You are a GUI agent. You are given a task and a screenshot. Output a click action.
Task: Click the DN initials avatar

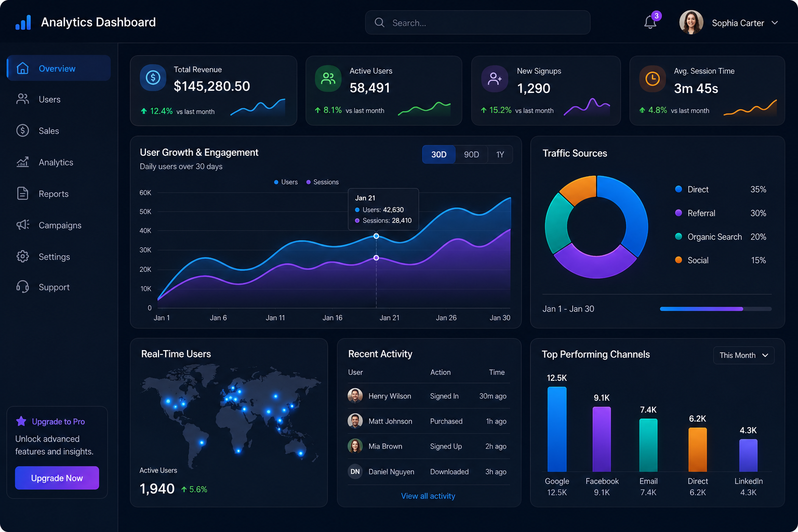click(355, 471)
